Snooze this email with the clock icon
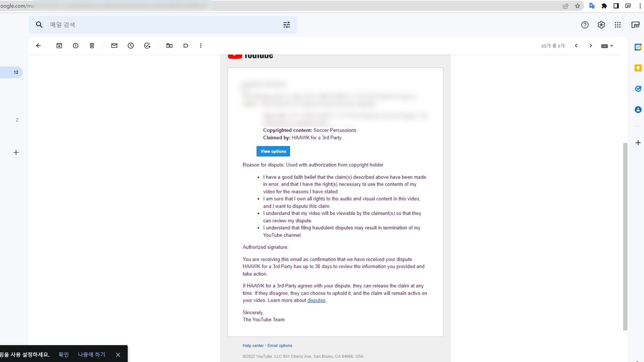644x362 pixels. tap(130, 46)
